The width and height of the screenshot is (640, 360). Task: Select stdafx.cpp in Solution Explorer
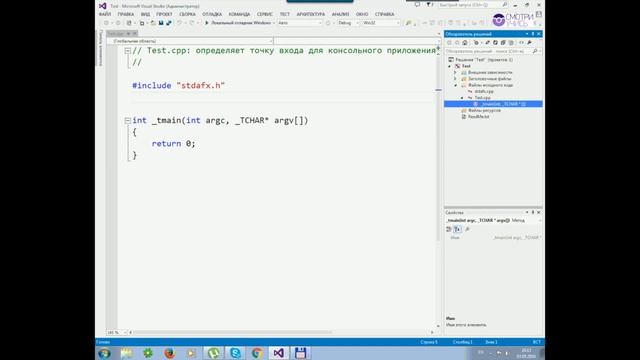click(484, 91)
